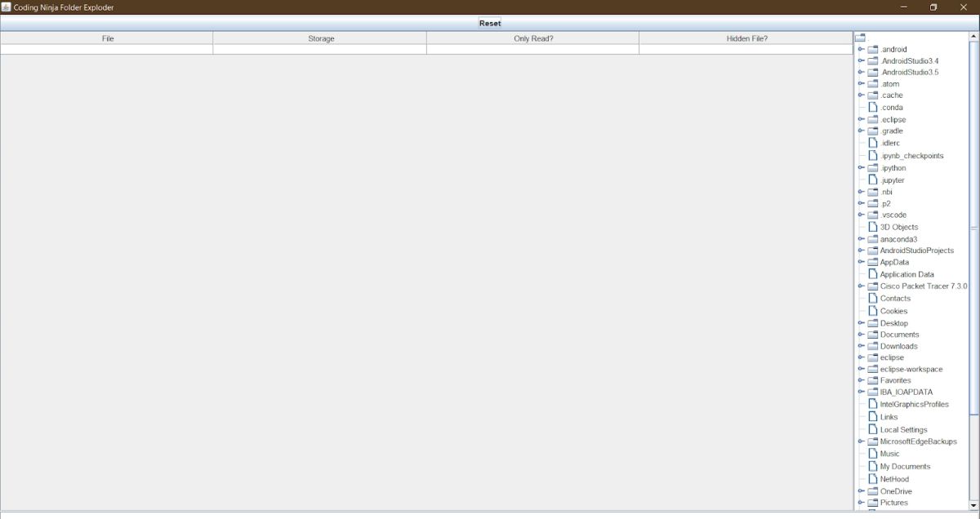Click the Application Data file icon
The image size is (980, 519).
[x=873, y=274]
